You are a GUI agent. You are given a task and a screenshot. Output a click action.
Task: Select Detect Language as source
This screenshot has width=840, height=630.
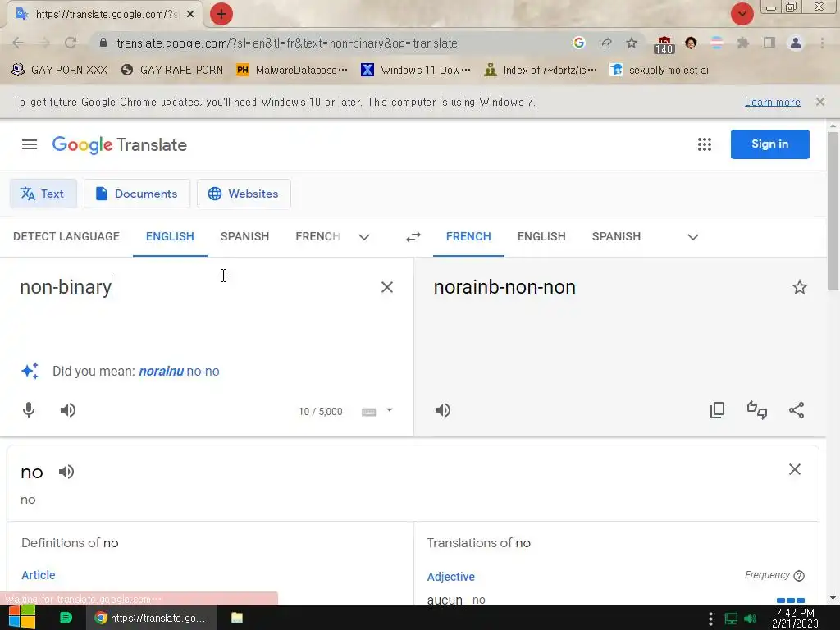[66, 236]
